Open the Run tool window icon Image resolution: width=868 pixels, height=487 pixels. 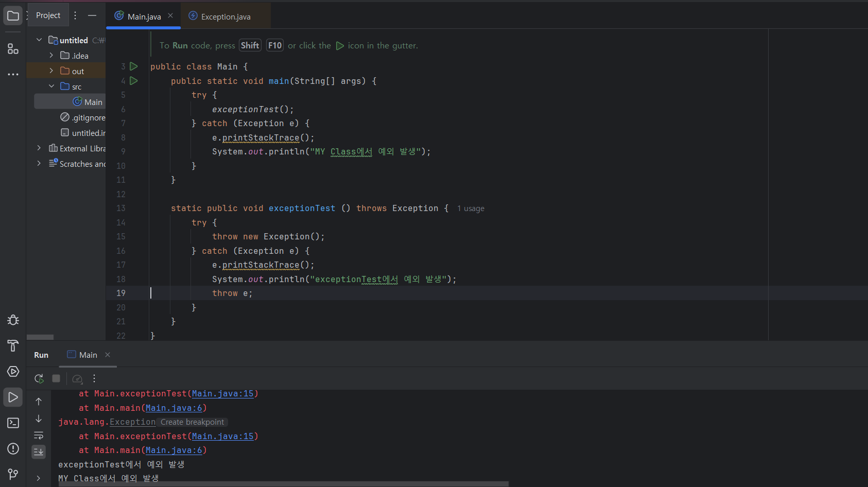click(x=13, y=397)
